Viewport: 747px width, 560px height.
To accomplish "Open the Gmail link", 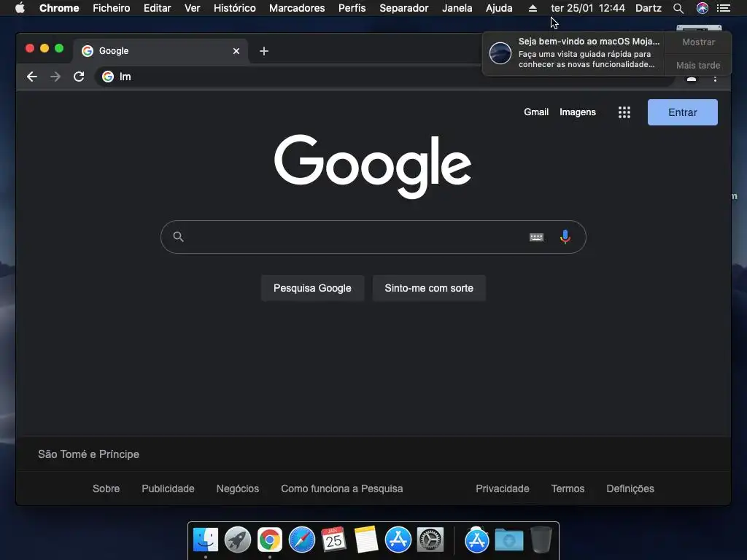I will pos(536,112).
